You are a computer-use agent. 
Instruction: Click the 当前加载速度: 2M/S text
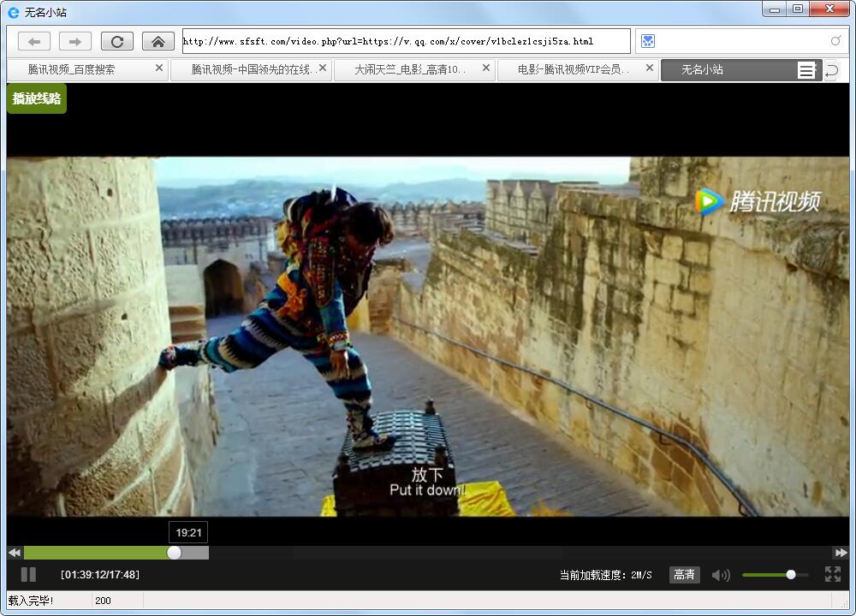coord(605,575)
